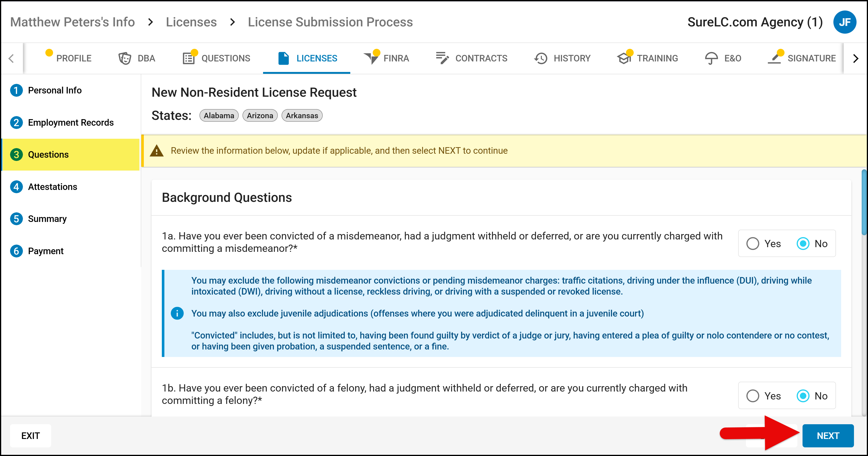
Task: Select Employment Records step in sidebar
Action: pyautogui.click(x=71, y=122)
